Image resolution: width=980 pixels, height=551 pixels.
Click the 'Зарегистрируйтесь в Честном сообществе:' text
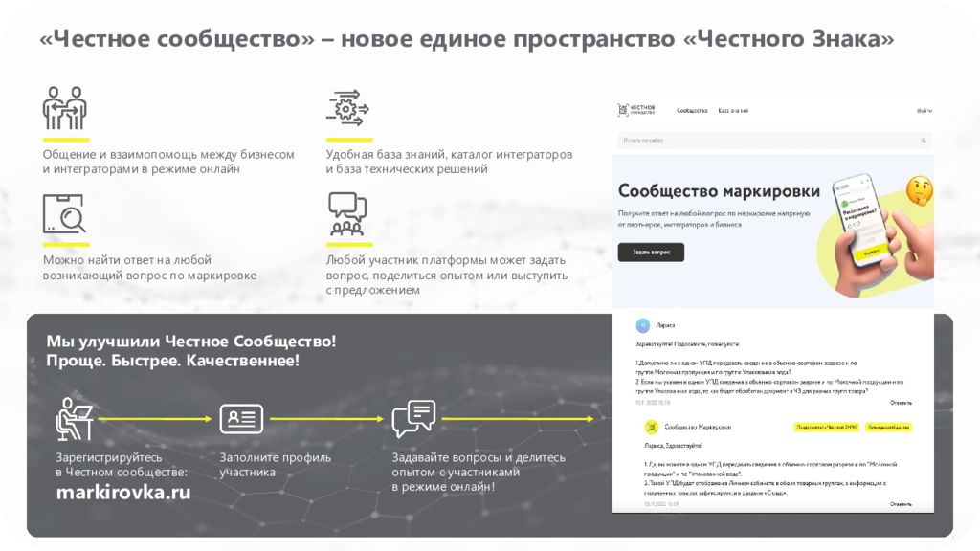122,465
